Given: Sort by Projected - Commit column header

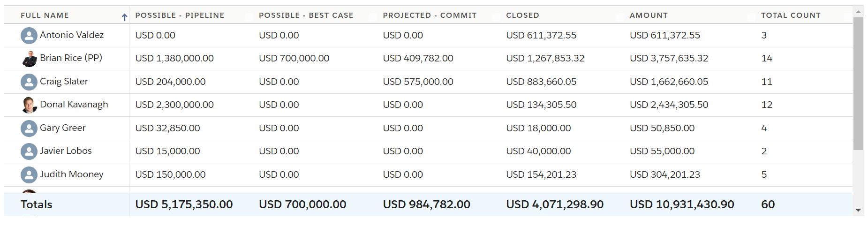Looking at the screenshot, I should (x=430, y=15).
